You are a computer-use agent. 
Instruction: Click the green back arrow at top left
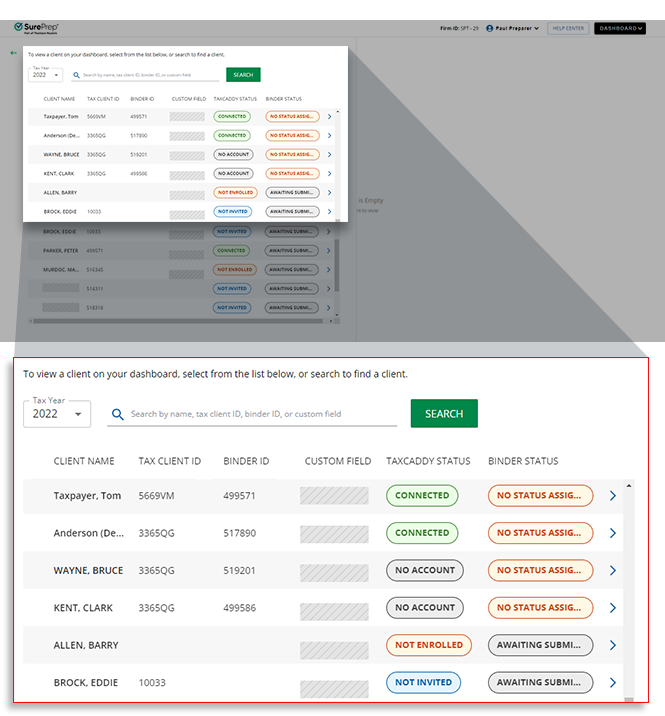click(x=13, y=53)
